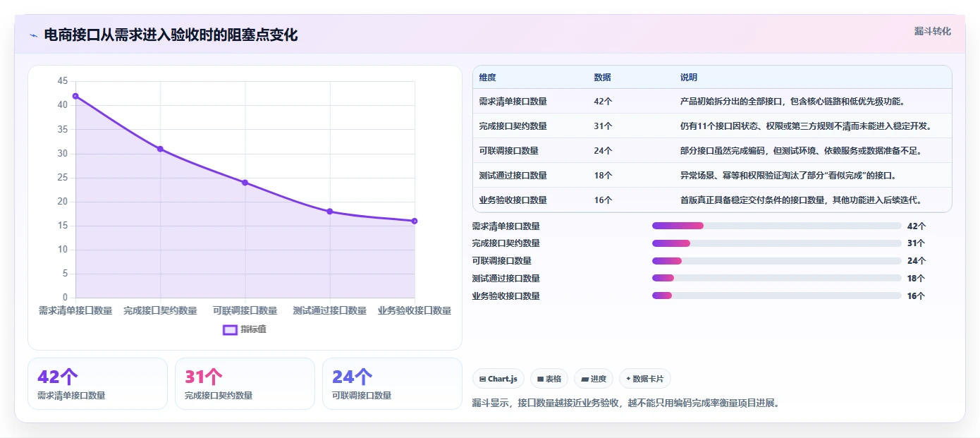Click the 31个 value in the table
980x438 pixels.
pyautogui.click(x=603, y=126)
